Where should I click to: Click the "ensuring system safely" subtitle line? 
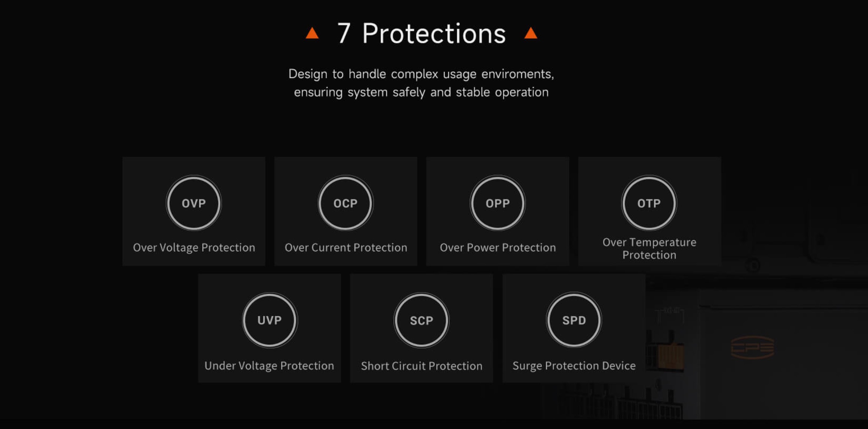421,92
